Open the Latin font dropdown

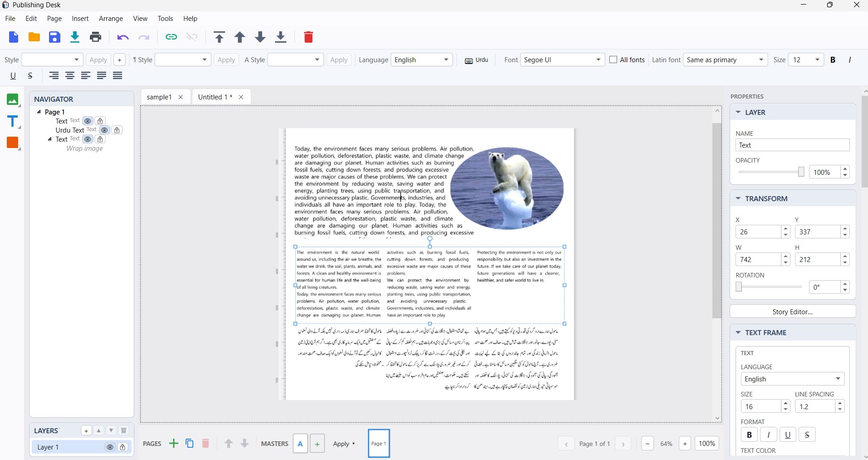pyautogui.click(x=725, y=60)
